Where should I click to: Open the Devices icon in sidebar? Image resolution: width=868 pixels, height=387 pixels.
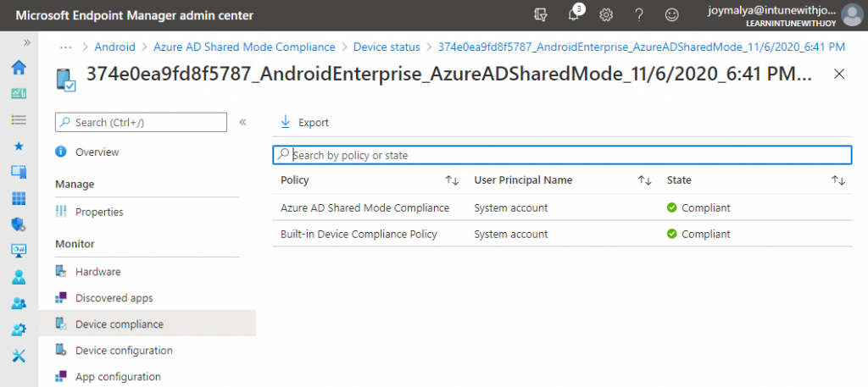pos(19,172)
